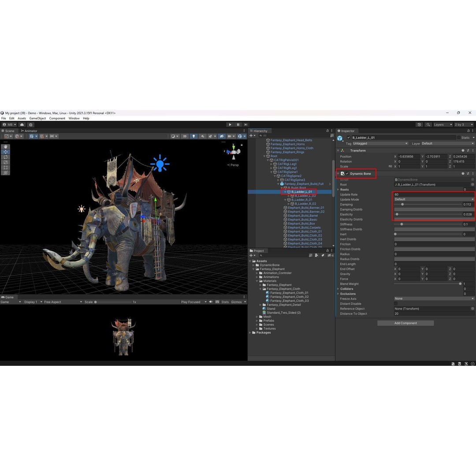The image size is (476, 476).
Task: Open the Free Aspect dropdown
Action: tap(63, 302)
